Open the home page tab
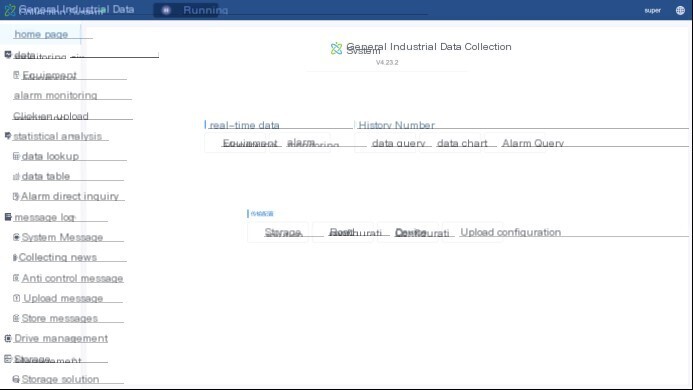Viewport: 693px width, 390px height. coord(41,34)
